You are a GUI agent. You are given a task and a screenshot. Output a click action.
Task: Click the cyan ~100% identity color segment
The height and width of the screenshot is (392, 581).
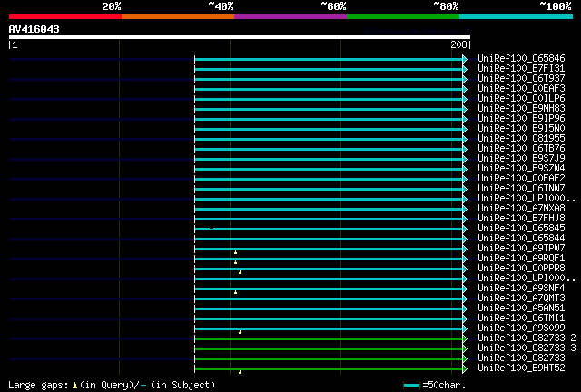point(516,16)
